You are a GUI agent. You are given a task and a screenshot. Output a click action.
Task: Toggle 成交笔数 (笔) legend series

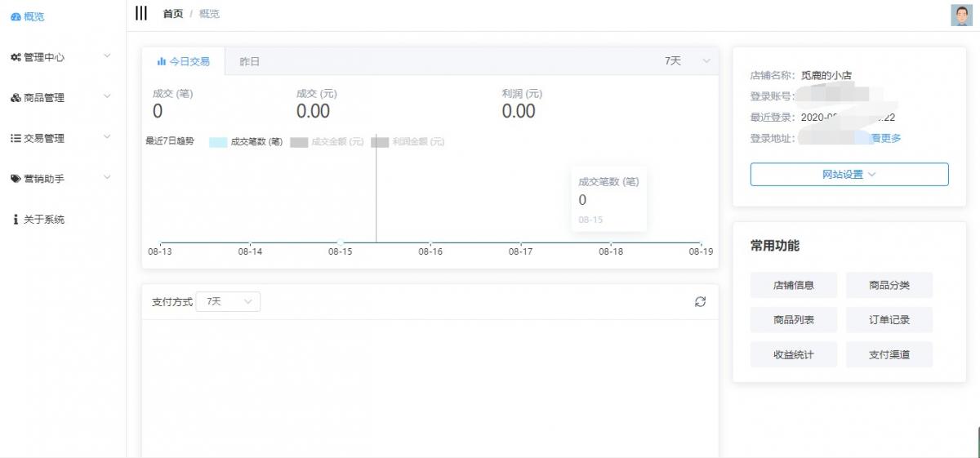tap(247, 142)
